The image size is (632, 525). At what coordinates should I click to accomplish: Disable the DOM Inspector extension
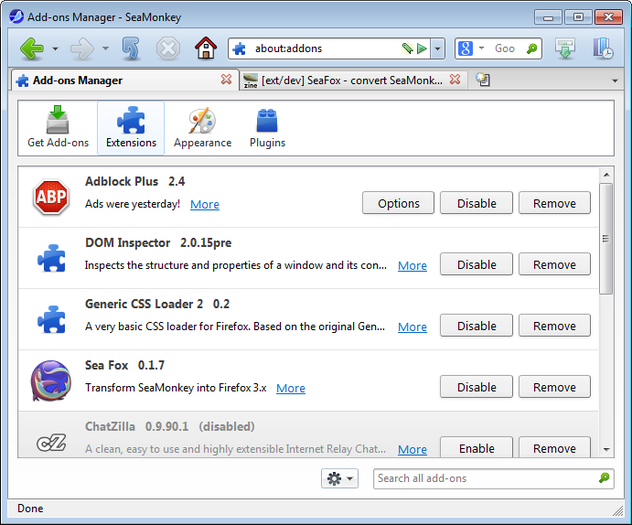tap(476, 264)
